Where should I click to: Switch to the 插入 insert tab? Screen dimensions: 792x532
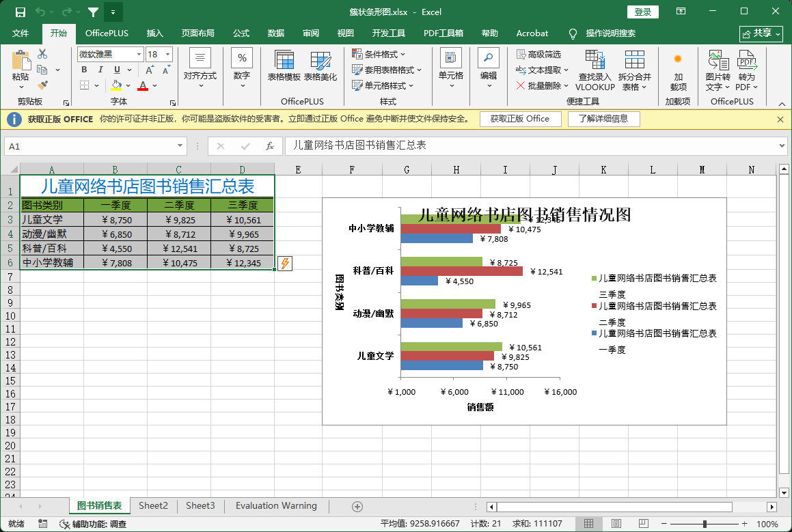pos(154,33)
